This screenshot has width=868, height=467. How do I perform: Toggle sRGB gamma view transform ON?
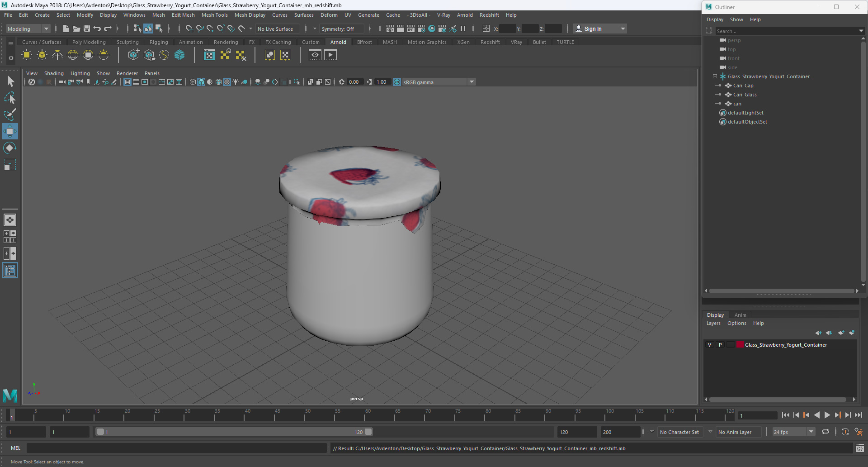[x=397, y=82]
